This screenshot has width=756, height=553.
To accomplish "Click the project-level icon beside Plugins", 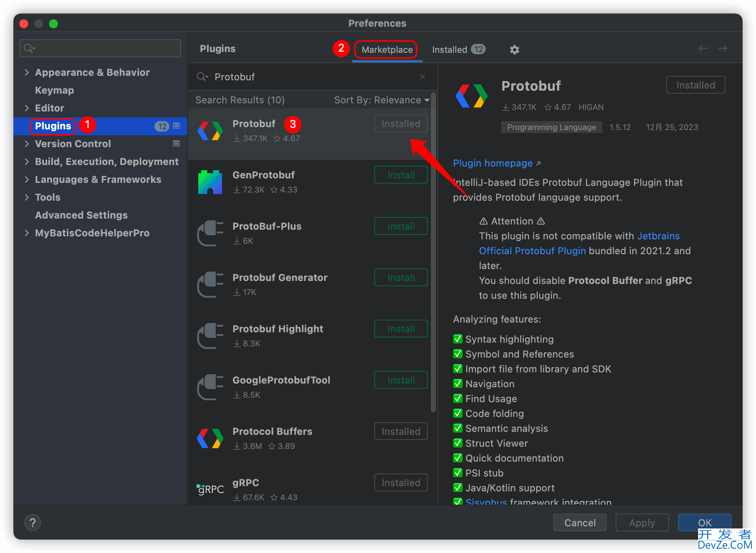I will pos(177,126).
